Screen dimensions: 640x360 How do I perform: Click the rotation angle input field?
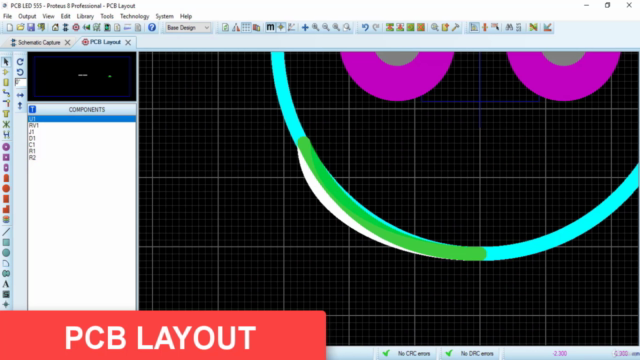(x=20, y=82)
